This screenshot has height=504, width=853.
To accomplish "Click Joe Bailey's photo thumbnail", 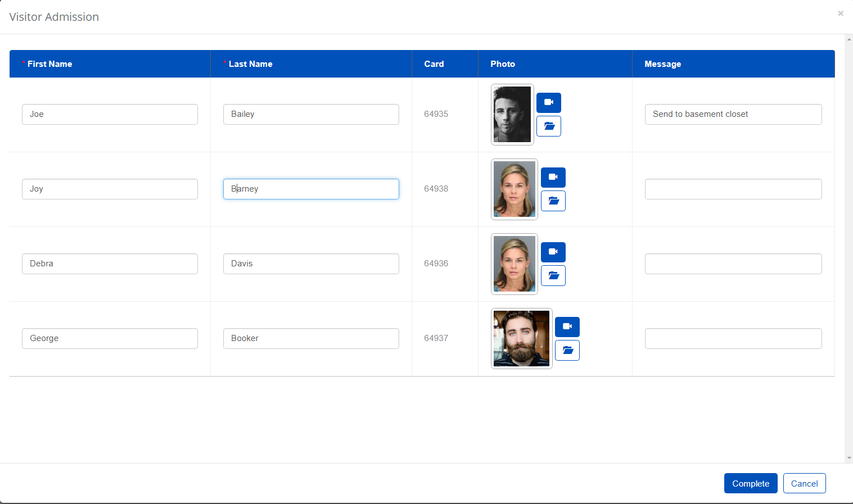I will click(x=512, y=115).
